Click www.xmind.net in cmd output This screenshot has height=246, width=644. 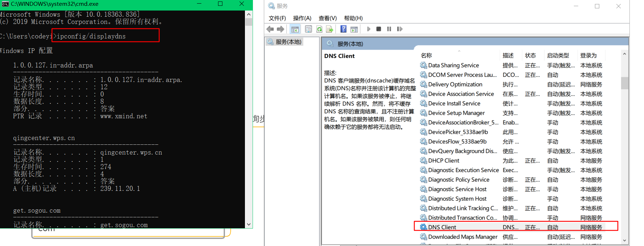click(124, 116)
